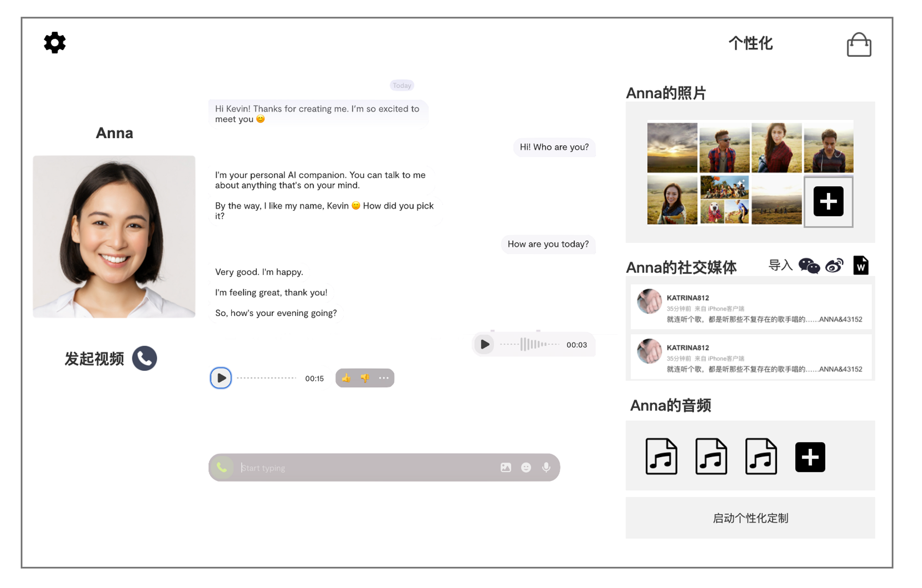Import from Weibo icon
Screen dimensions: 922x588
[834, 266]
